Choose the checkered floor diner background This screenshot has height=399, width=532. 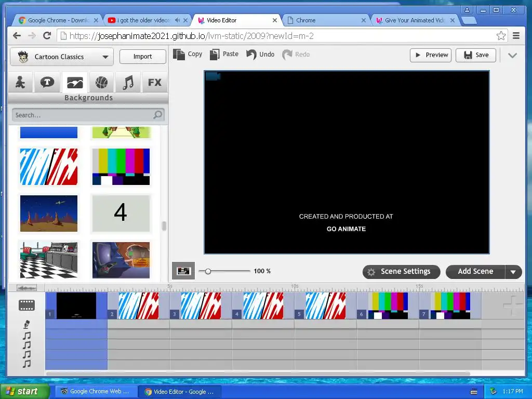tap(49, 260)
